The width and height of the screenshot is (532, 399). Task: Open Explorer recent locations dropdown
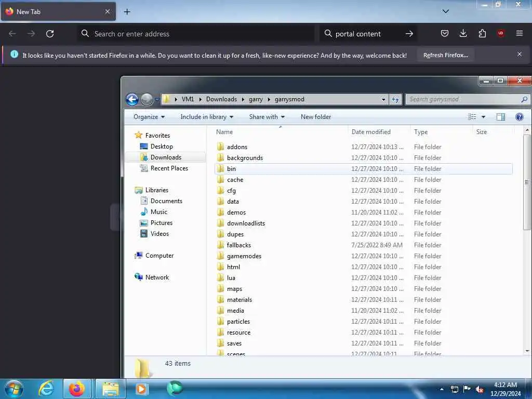coord(157,99)
